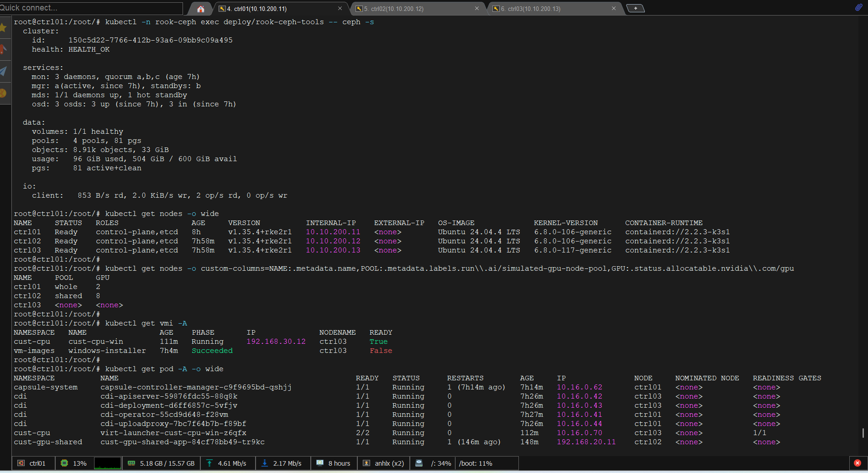Click the cdi-apiserver-59876fdc55-88q8k pod name

[x=169, y=396]
